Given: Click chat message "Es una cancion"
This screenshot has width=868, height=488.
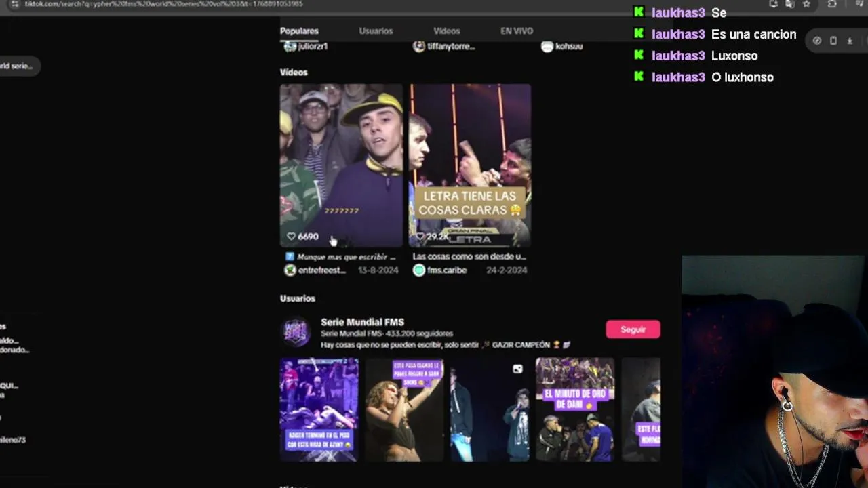Looking at the screenshot, I should (753, 35).
